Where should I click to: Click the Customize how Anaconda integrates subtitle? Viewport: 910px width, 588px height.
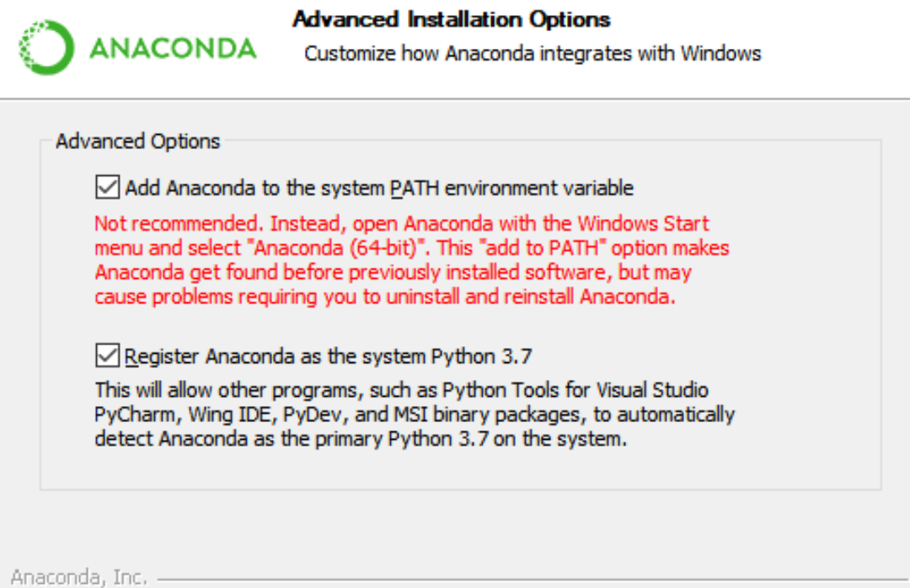click(532, 53)
